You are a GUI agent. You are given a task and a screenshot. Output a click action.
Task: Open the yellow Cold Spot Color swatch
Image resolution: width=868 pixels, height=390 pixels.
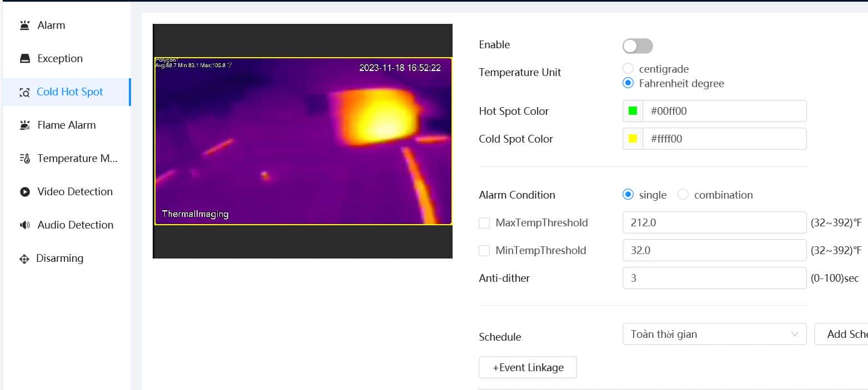[x=633, y=138]
